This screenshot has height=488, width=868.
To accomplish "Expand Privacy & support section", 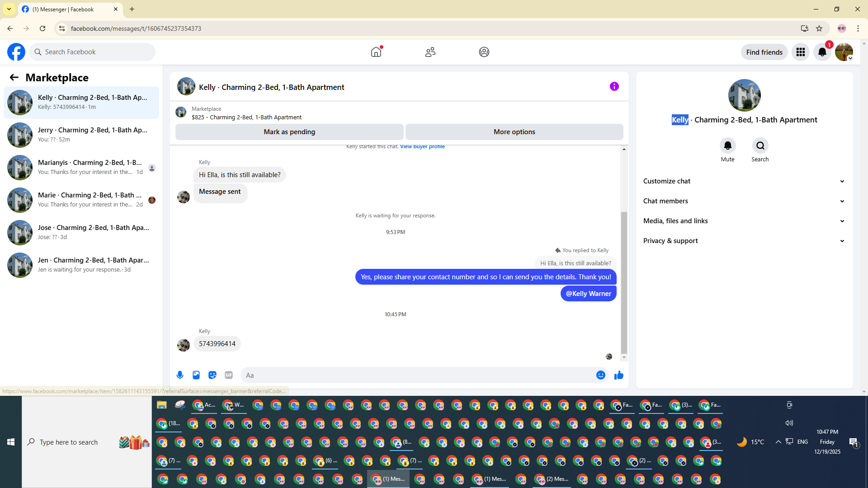I will coord(744,241).
